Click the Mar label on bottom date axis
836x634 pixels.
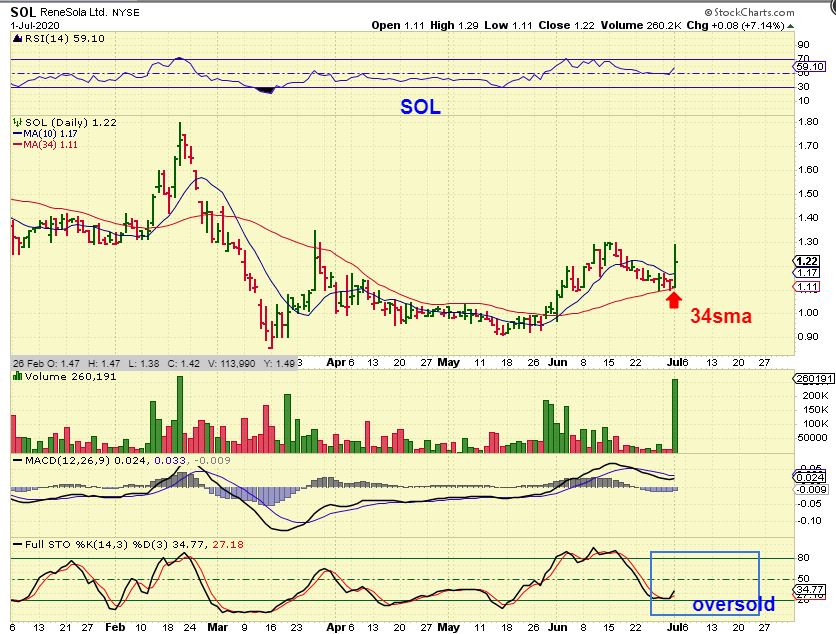pos(217,627)
